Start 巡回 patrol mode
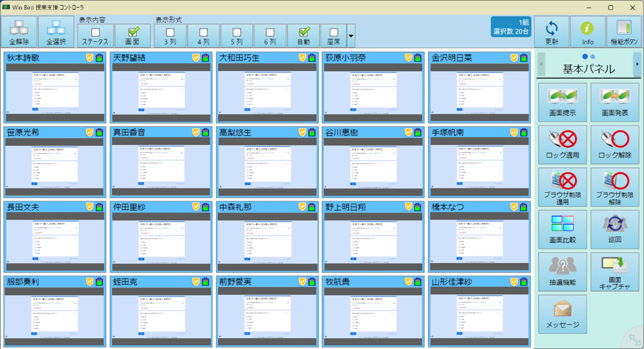 pos(615,229)
